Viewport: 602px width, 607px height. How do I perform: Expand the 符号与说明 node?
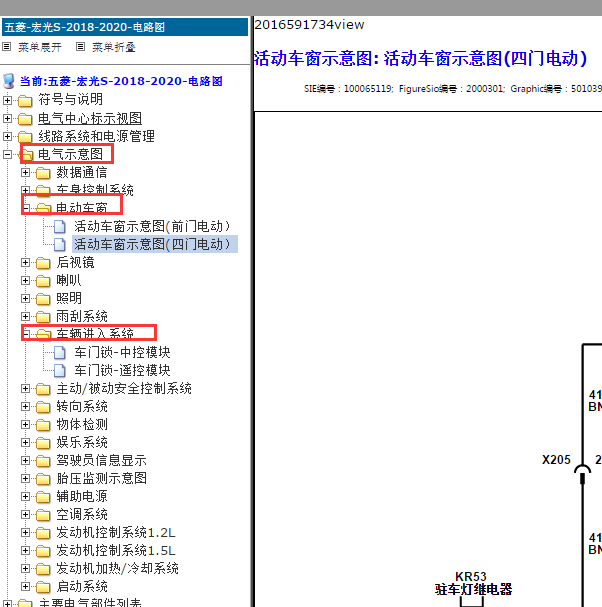pos(7,100)
